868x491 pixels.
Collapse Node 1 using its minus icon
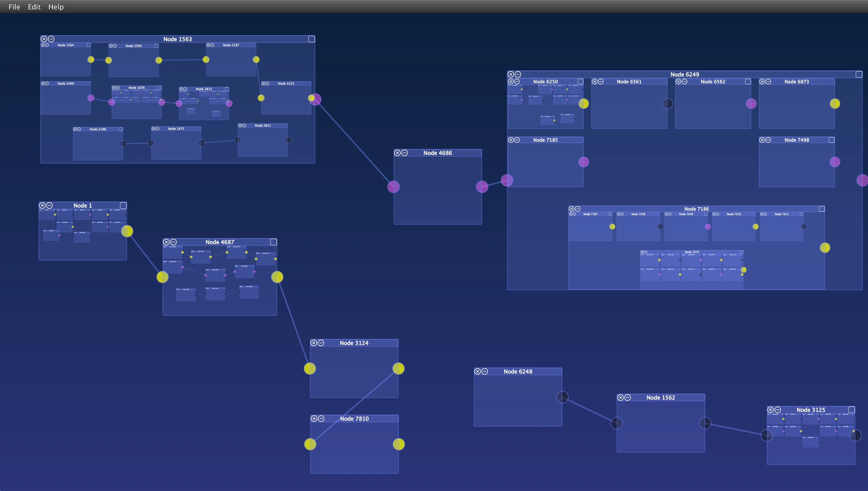pyautogui.click(x=49, y=205)
